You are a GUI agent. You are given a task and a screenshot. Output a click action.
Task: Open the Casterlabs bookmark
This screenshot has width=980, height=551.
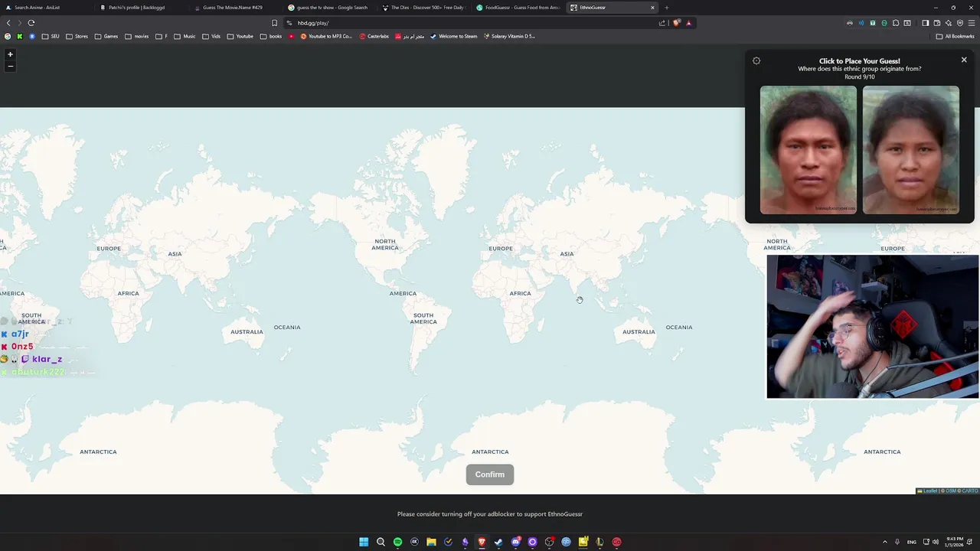(x=374, y=36)
